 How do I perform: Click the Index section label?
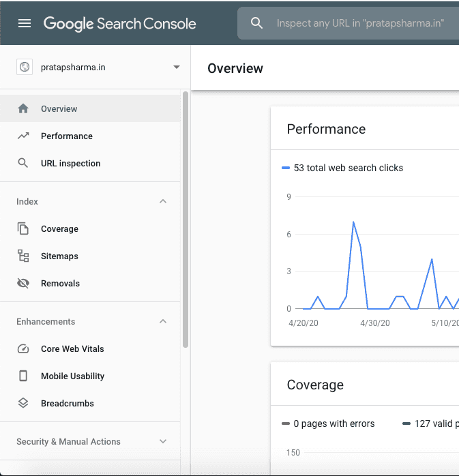[27, 202]
